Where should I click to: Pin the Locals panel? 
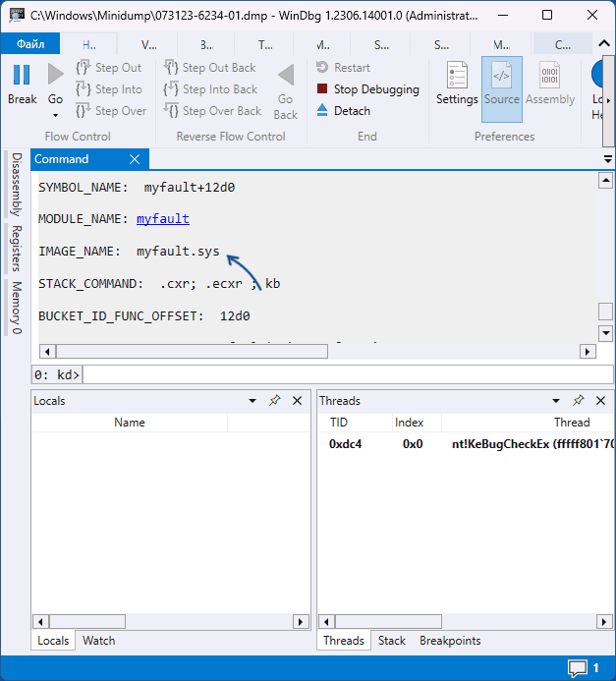(274, 400)
